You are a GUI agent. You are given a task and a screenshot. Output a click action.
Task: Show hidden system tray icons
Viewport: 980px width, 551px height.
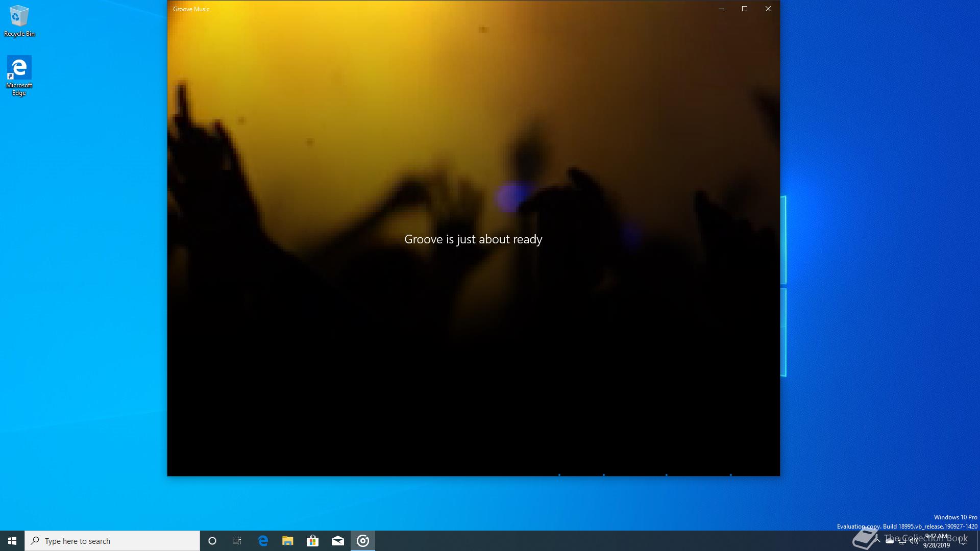click(877, 541)
